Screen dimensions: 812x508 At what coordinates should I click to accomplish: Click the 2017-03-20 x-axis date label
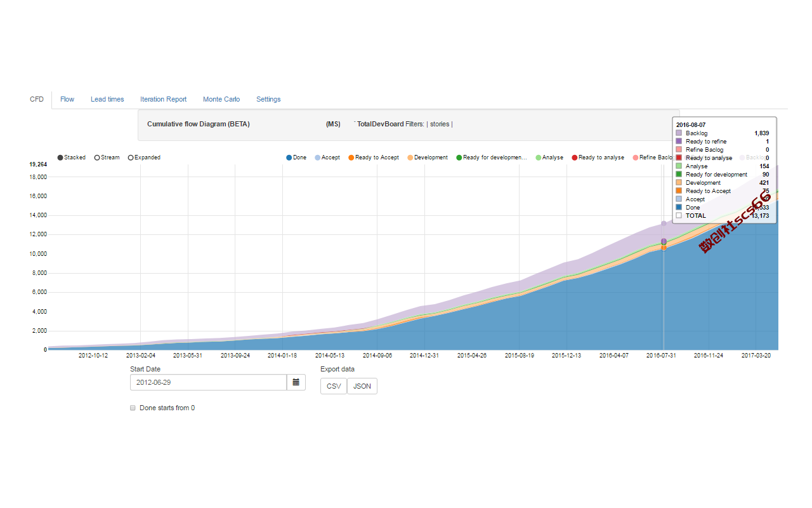[757, 356]
